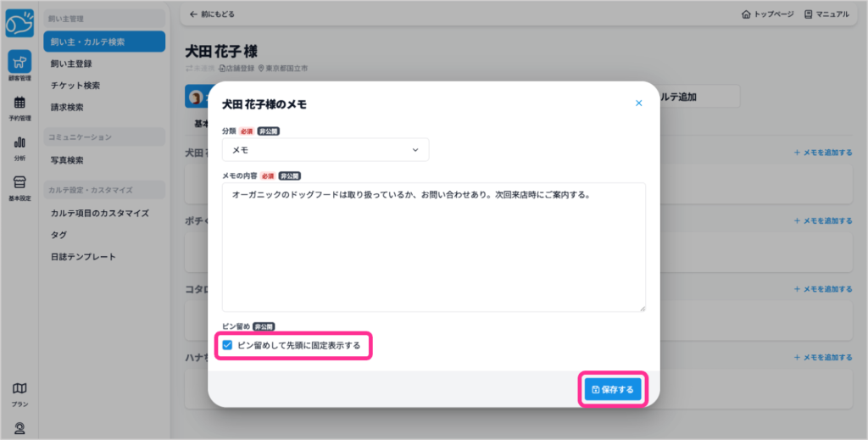
Task: Open マニュアル link
Action: (826, 14)
